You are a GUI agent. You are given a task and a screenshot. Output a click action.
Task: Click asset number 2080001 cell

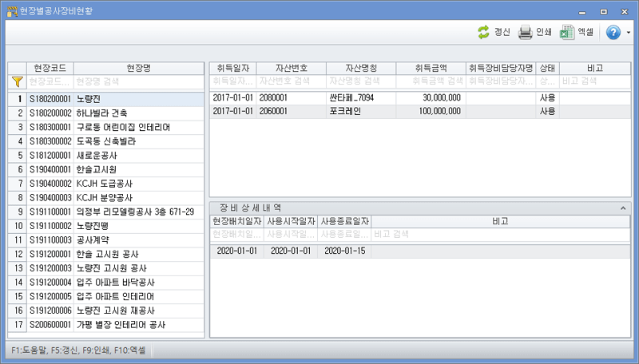pyautogui.click(x=292, y=97)
